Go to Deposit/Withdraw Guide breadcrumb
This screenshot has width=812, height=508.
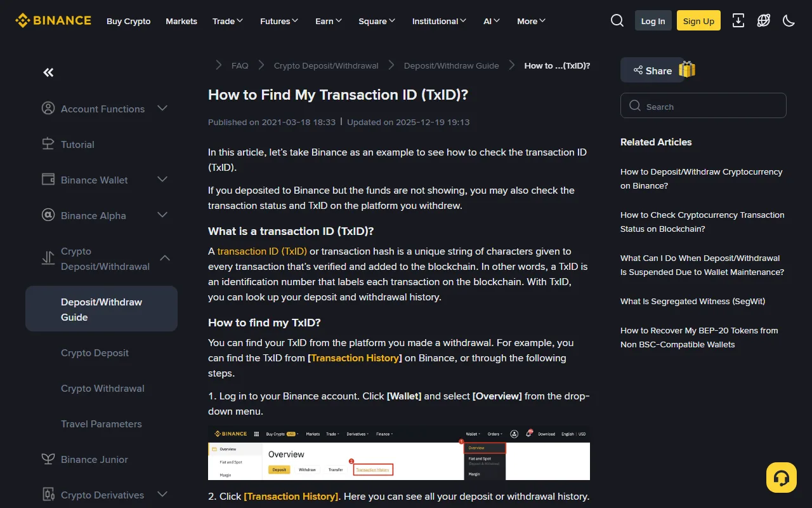tap(452, 65)
